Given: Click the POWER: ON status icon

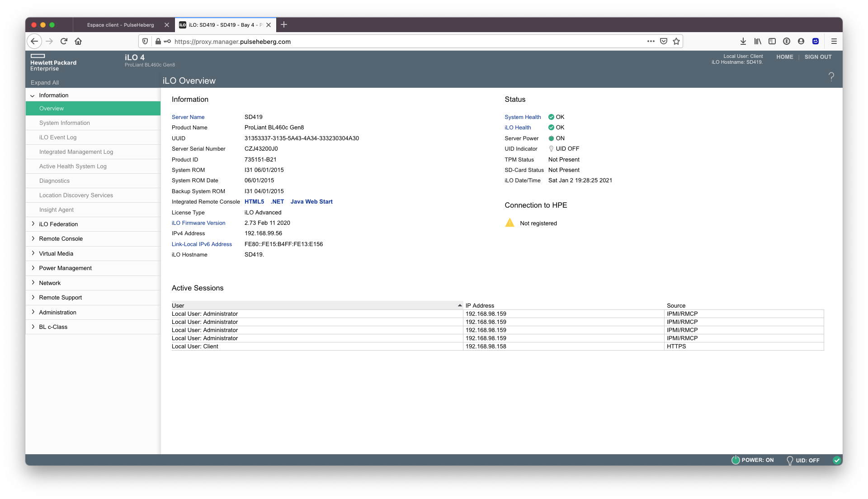Looking at the screenshot, I should coord(735,460).
